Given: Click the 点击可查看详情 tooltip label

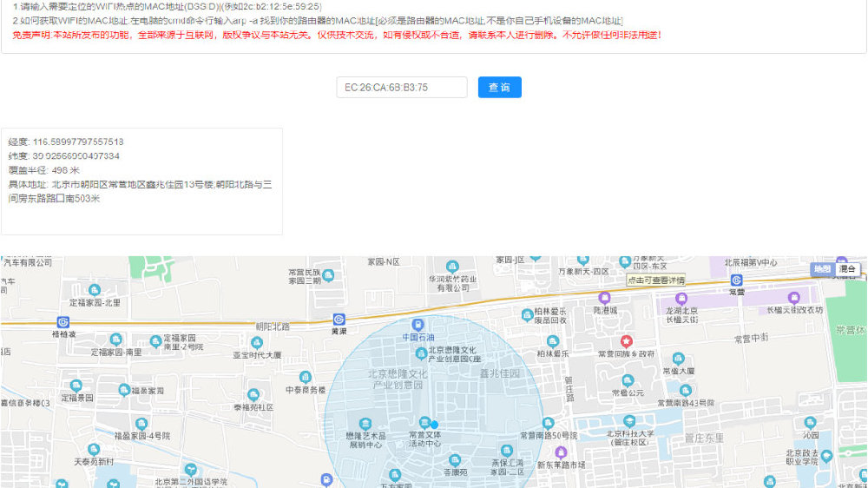Looking at the screenshot, I should (x=656, y=280).
